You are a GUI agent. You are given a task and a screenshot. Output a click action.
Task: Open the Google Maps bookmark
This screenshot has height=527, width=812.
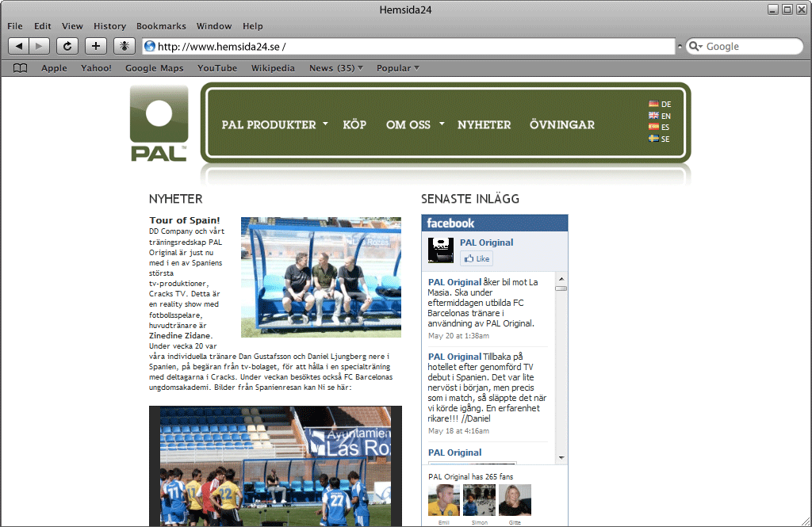(x=155, y=68)
